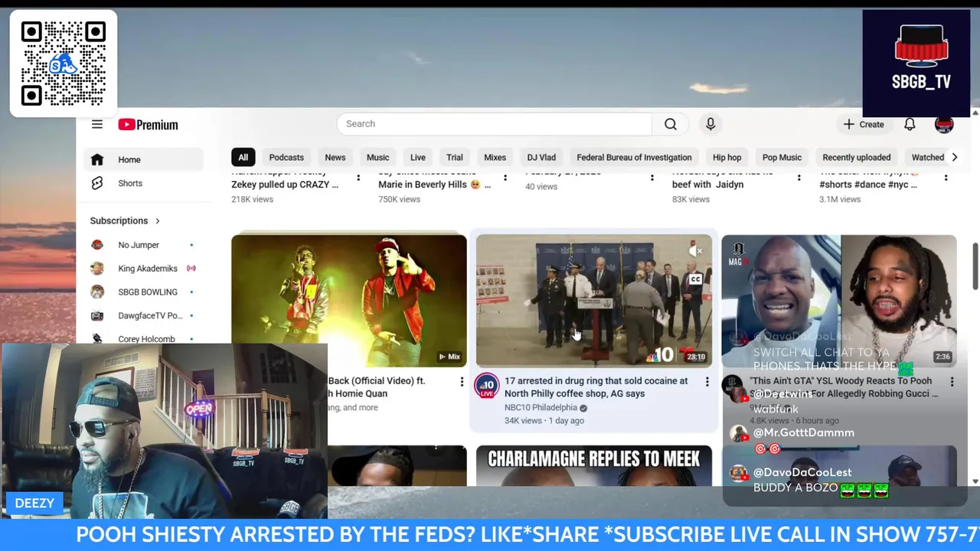Select the Podcasts filter chip
Viewport: 980px width, 551px height.
[286, 157]
